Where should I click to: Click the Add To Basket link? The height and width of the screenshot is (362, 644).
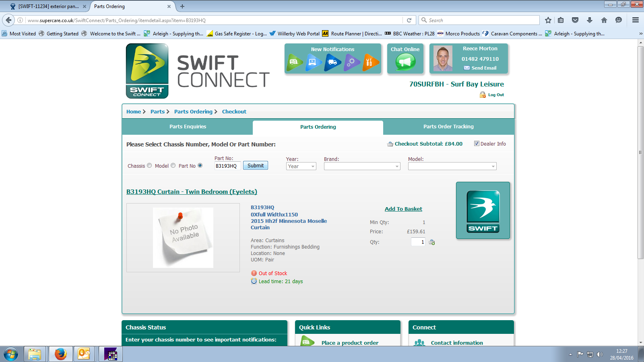[x=403, y=209]
